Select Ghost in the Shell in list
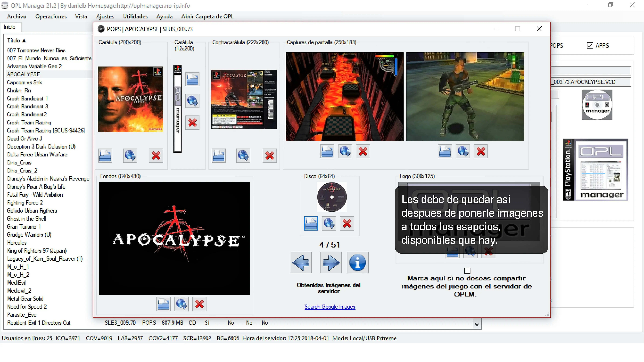The image size is (644, 362). pos(26,218)
